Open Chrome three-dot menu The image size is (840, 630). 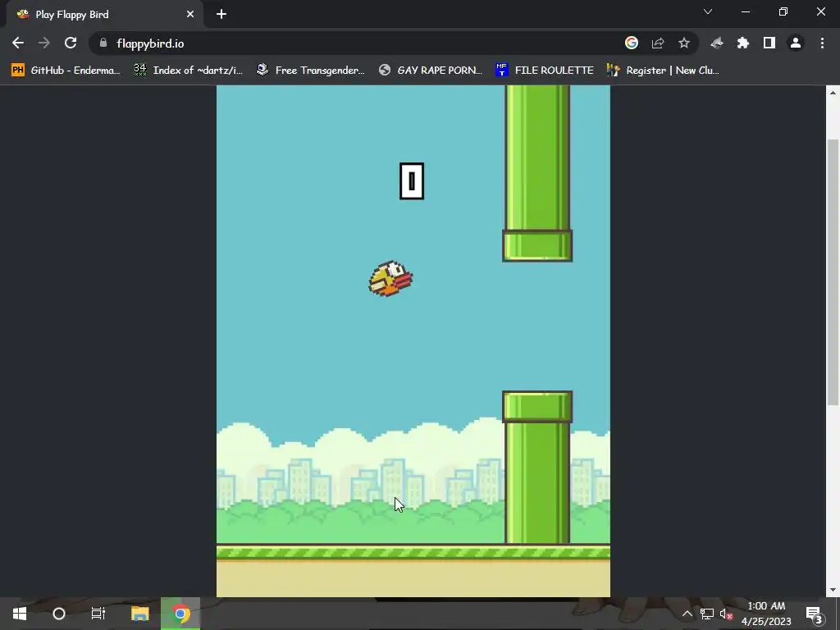click(x=822, y=43)
